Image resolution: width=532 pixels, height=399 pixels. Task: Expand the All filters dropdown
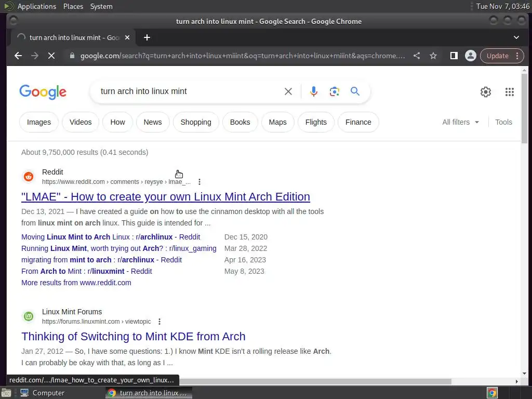tap(460, 122)
